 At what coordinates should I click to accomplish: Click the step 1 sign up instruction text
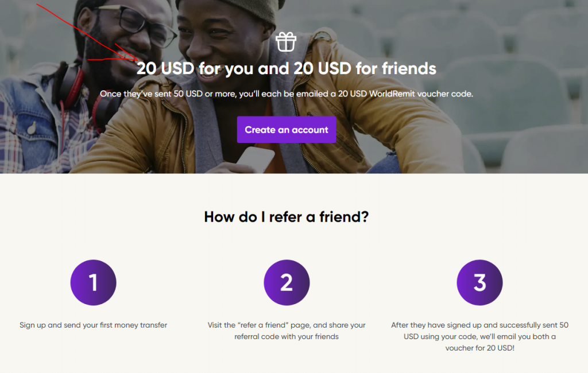click(93, 325)
